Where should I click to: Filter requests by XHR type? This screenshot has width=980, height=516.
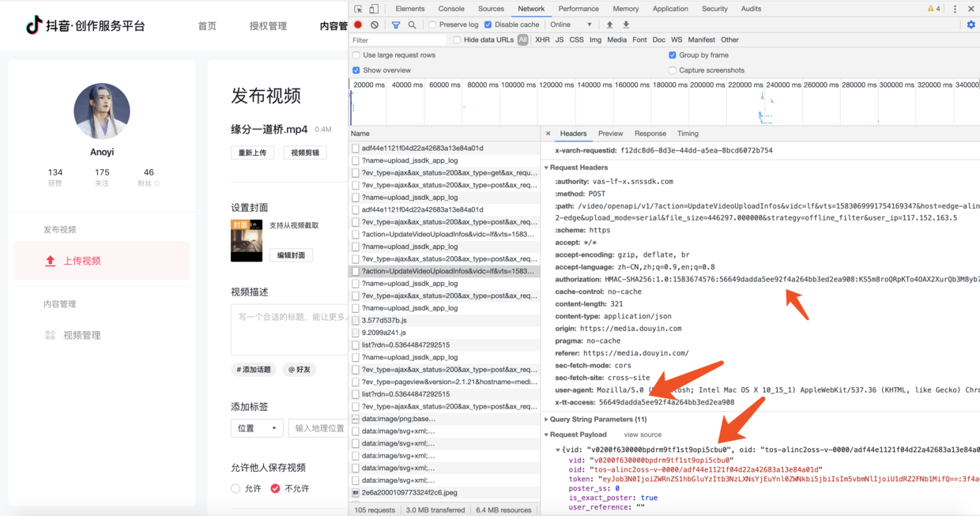542,40
